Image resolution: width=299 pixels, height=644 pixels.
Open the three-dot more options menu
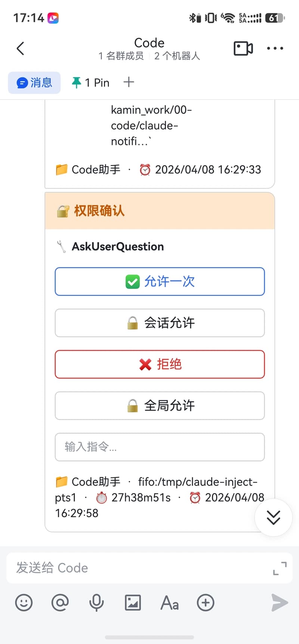click(x=275, y=49)
